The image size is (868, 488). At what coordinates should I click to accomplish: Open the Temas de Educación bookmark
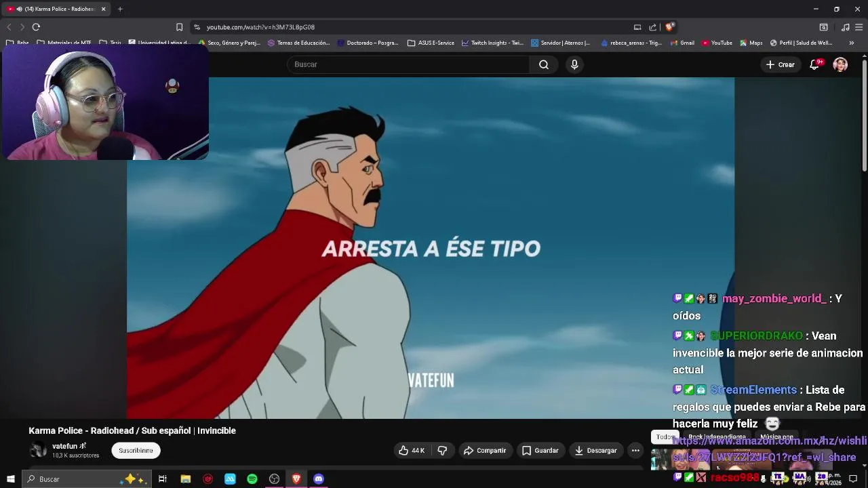[x=298, y=43]
